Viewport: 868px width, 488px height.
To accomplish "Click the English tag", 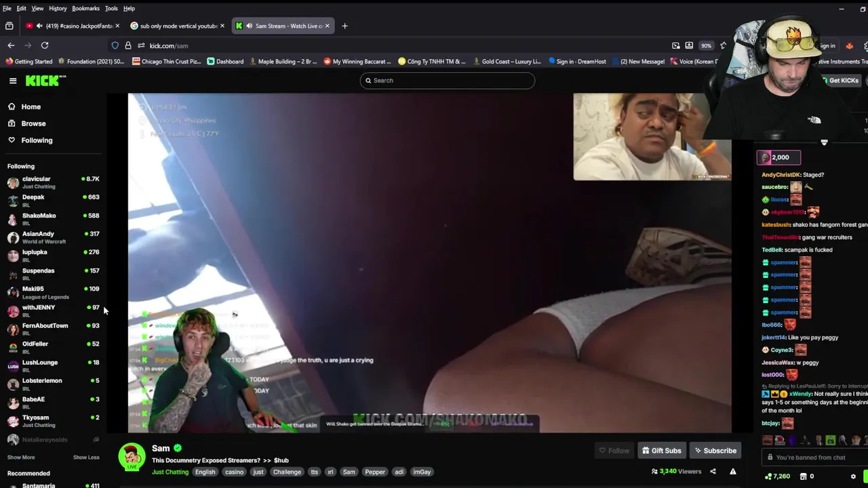I will tap(205, 472).
